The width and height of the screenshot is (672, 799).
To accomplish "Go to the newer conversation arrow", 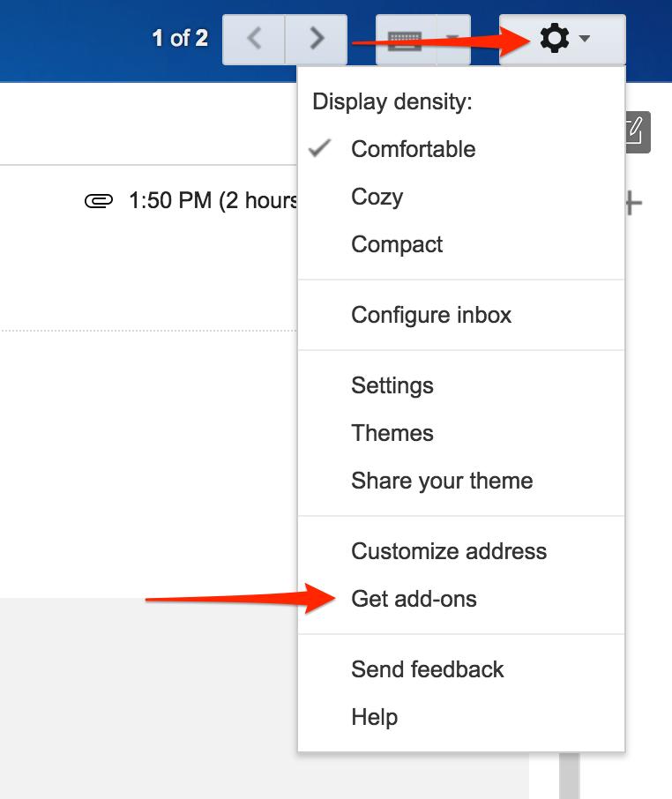I will tap(254, 39).
